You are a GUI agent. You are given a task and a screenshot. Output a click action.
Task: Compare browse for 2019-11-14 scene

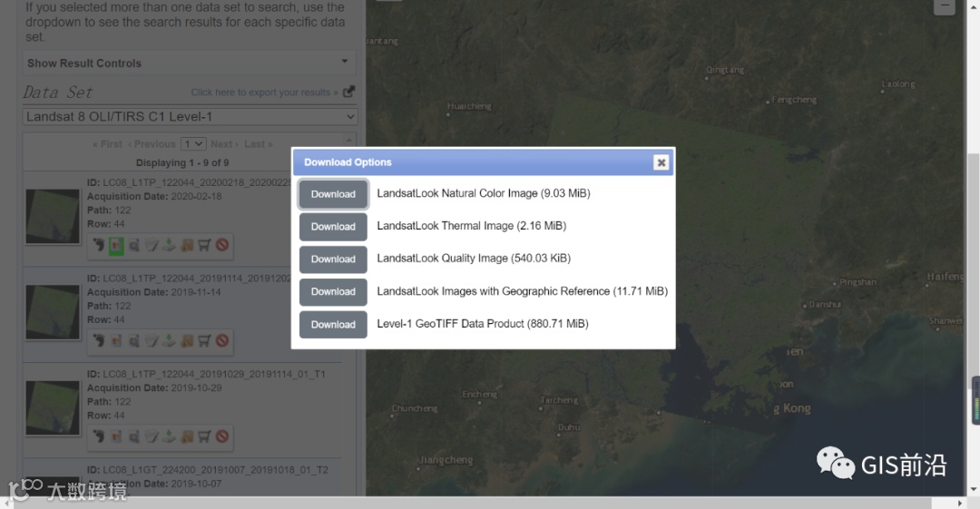pos(133,341)
